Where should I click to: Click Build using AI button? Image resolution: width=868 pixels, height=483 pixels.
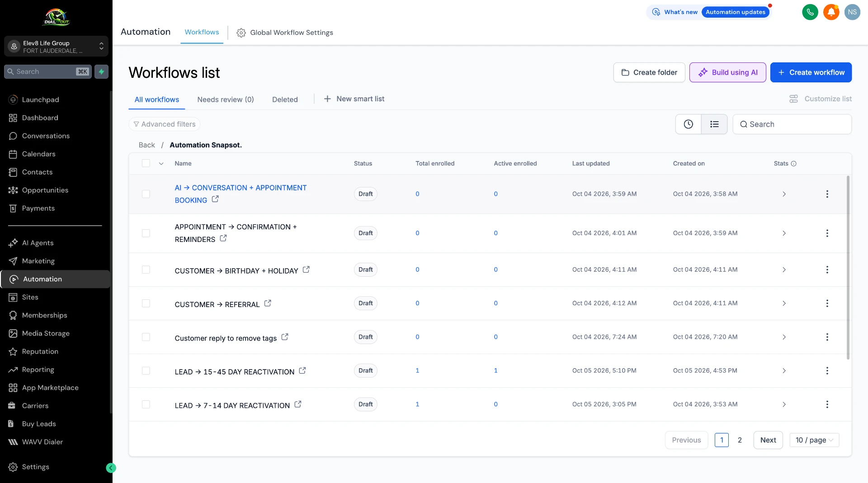pos(727,72)
